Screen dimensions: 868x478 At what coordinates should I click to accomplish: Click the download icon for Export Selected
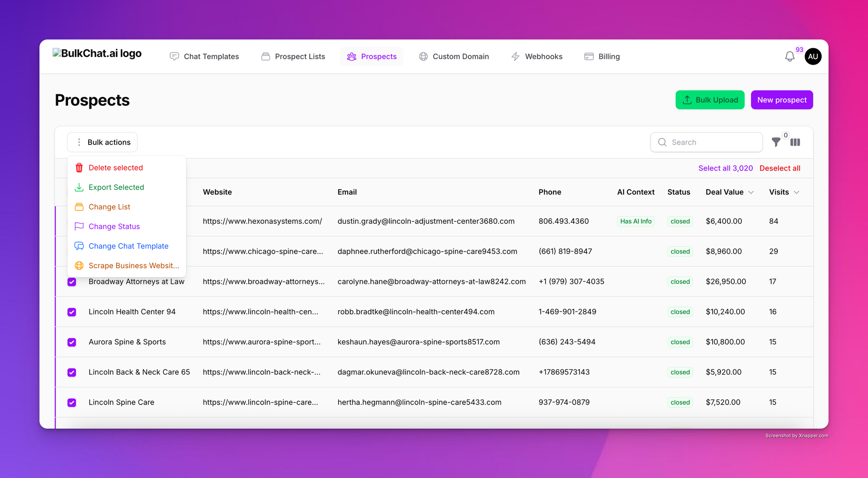(79, 187)
